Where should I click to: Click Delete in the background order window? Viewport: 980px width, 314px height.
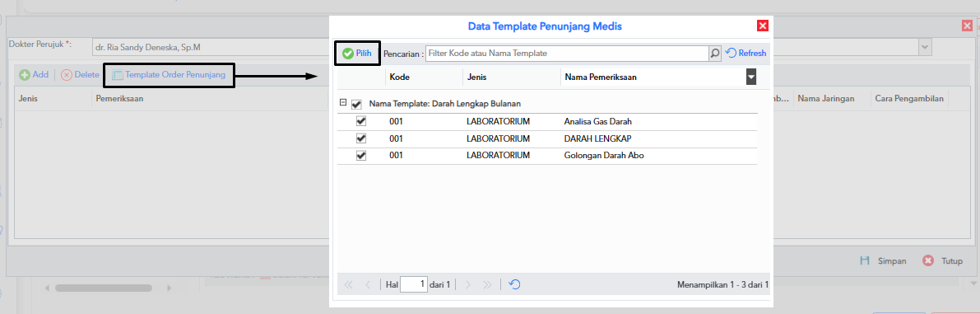pyautogui.click(x=80, y=74)
